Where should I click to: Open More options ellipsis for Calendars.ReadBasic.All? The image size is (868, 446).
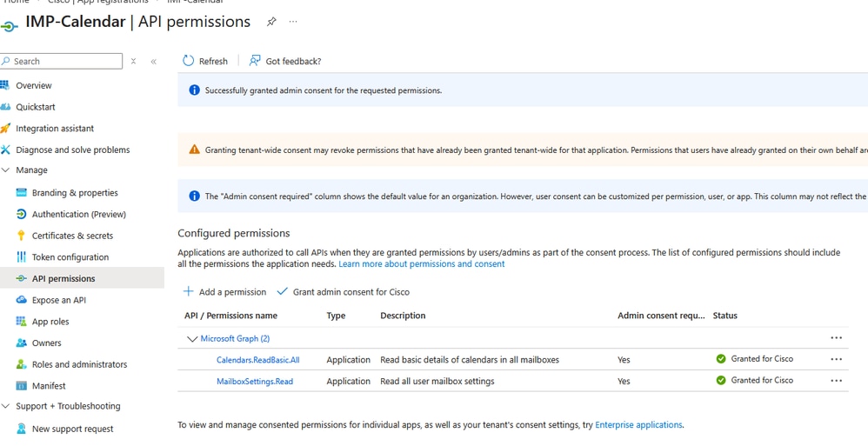point(836,359)
